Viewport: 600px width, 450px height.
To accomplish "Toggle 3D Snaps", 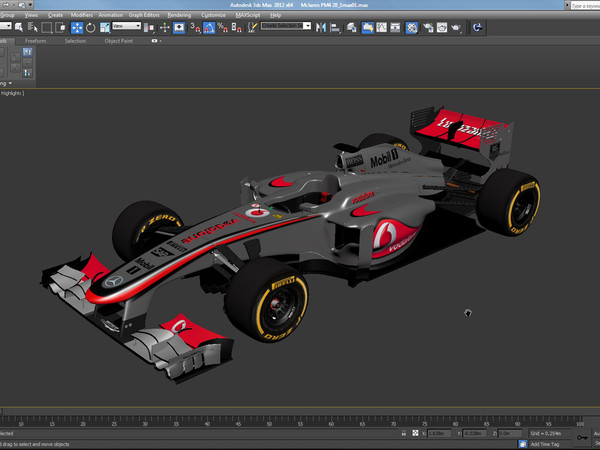I will 195,27.
